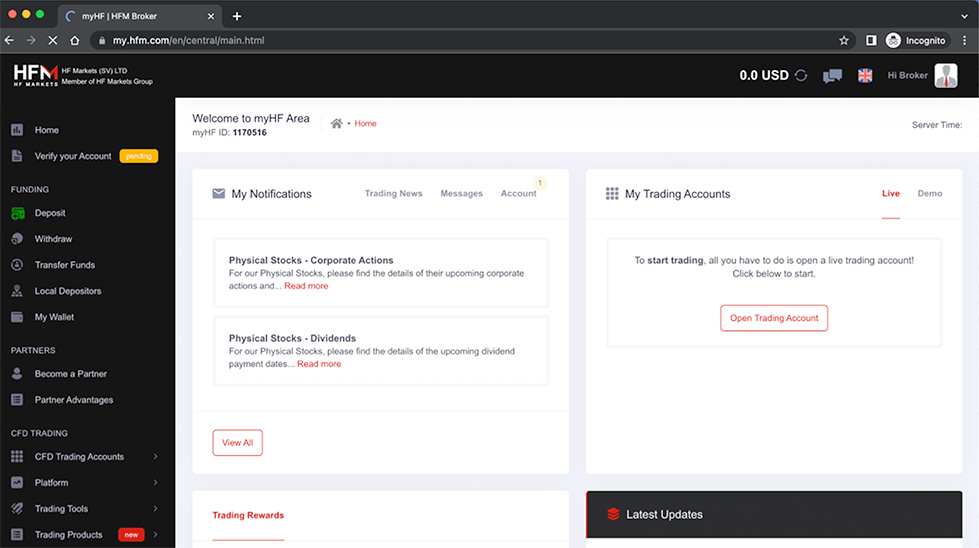The image size is (979, 548).
Task: Click the My Wallet sidebar icon
Action: (x=17, y=317)
